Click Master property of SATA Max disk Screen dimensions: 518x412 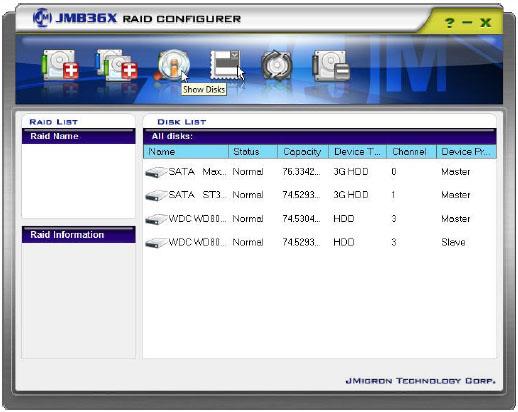tap(455, 172)
